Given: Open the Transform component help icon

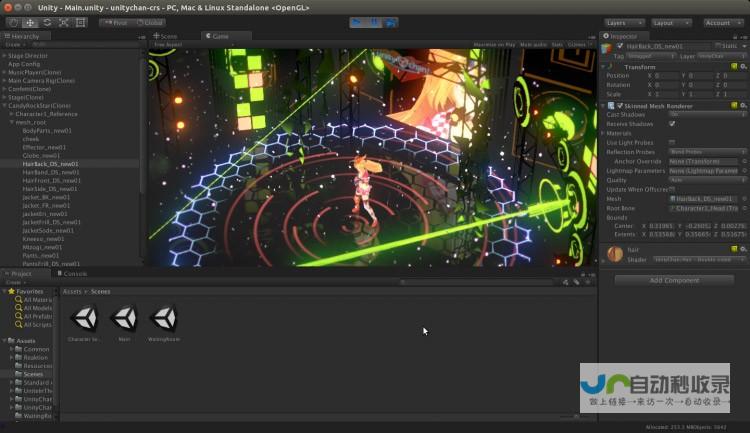Looking at the screenshot, I should click(x=734, y=67).
